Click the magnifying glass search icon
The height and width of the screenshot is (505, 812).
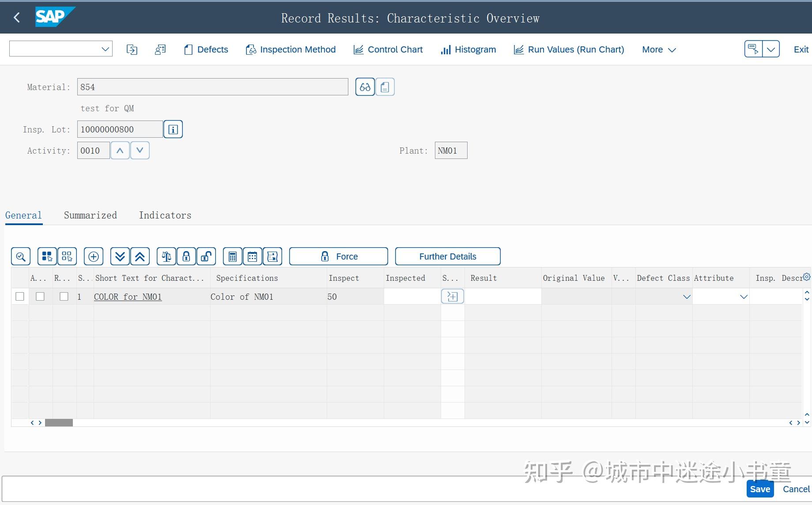(x=20, y=256)
